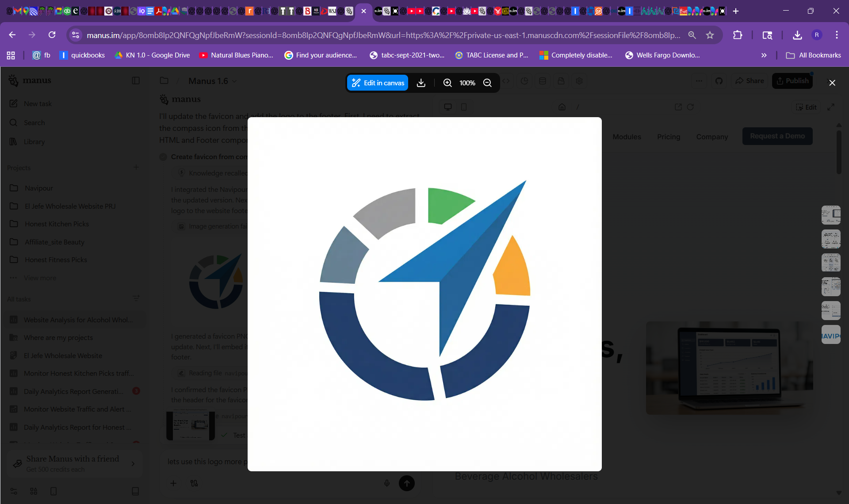Close the image preview with X icon
Image resolution: width=849 pixels, height=504 pixels.
pos(832,83)
